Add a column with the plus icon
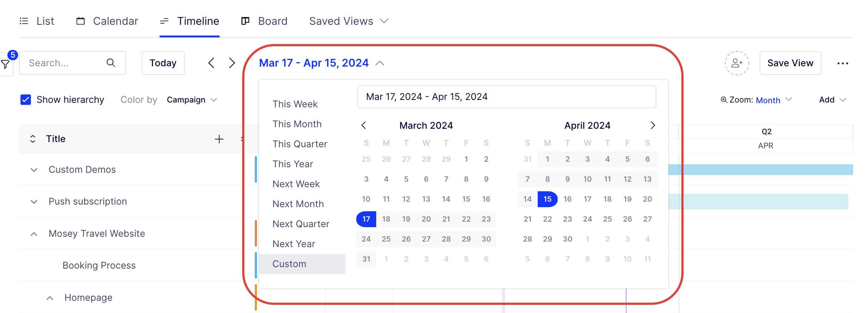 (x=219, y=139)
